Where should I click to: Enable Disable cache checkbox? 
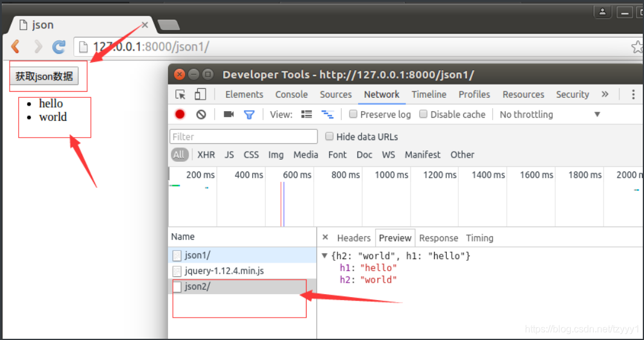423,114
